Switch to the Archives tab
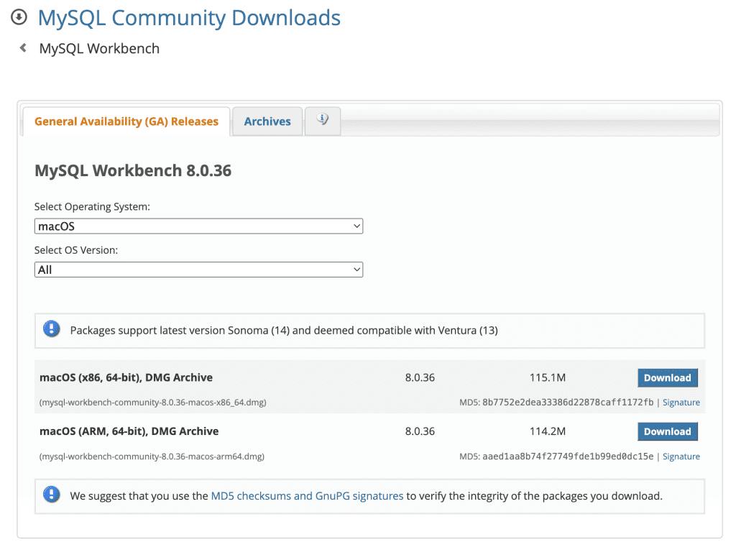736x560 pixels. pos(267,121)
